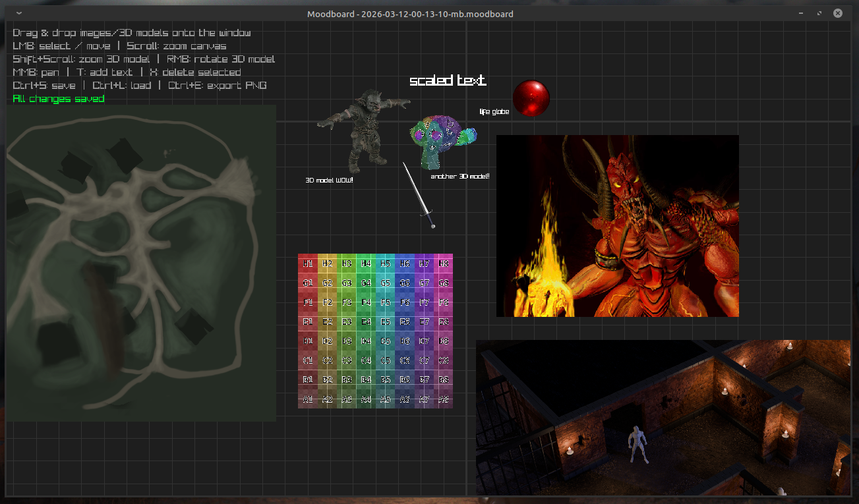Click the "X: delete selected" hint text
This screenshot has width=859, height=504.
tap(195, 72)
